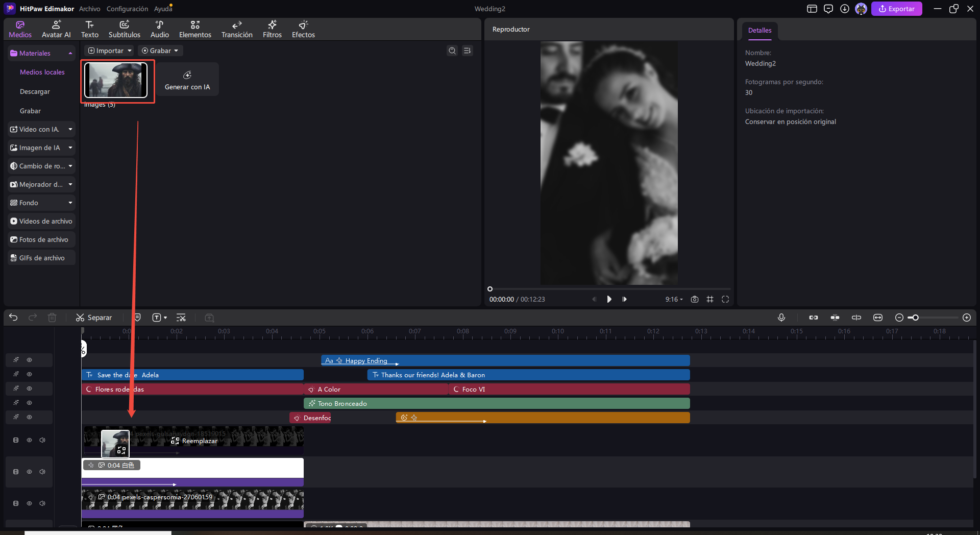Take a snapshot of the player frame
The image size is (980, 535).
point(694,299)
